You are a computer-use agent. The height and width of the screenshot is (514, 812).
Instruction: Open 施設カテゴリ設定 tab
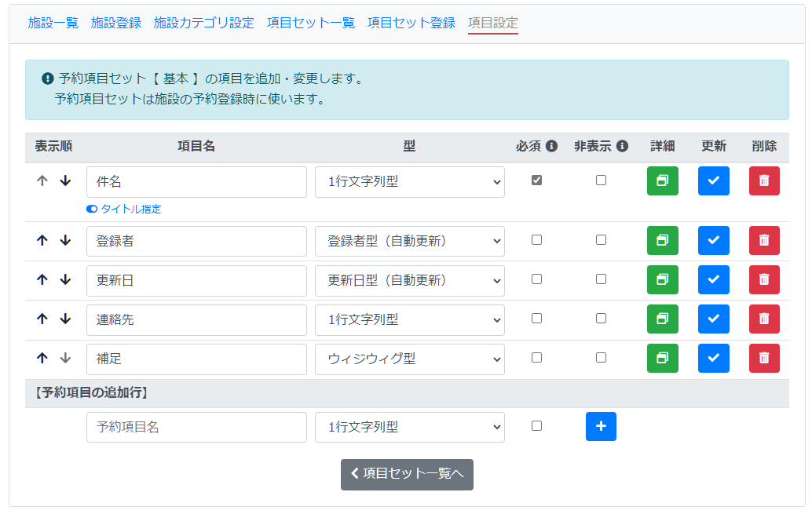coord(204,23)
